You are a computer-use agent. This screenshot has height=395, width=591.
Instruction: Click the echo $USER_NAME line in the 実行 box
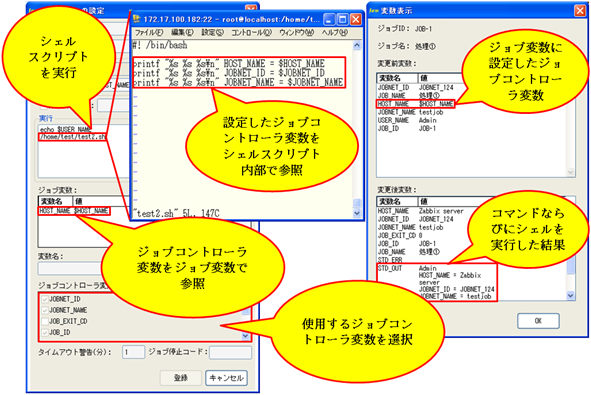(65, 129)
